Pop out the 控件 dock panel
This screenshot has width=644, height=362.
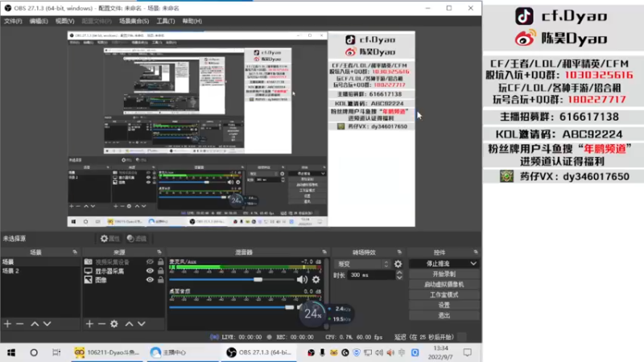(x=476, y=252)
